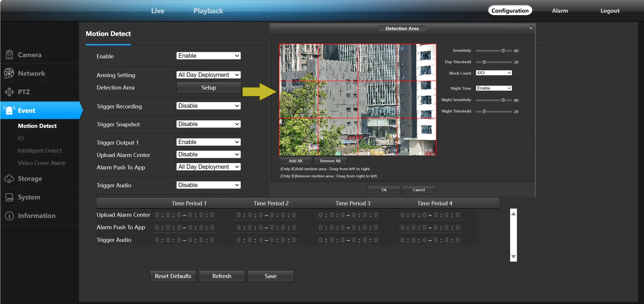Click the Camera icon in sidebar
This screenshot has height=304, width=644.
coord(9,55)
